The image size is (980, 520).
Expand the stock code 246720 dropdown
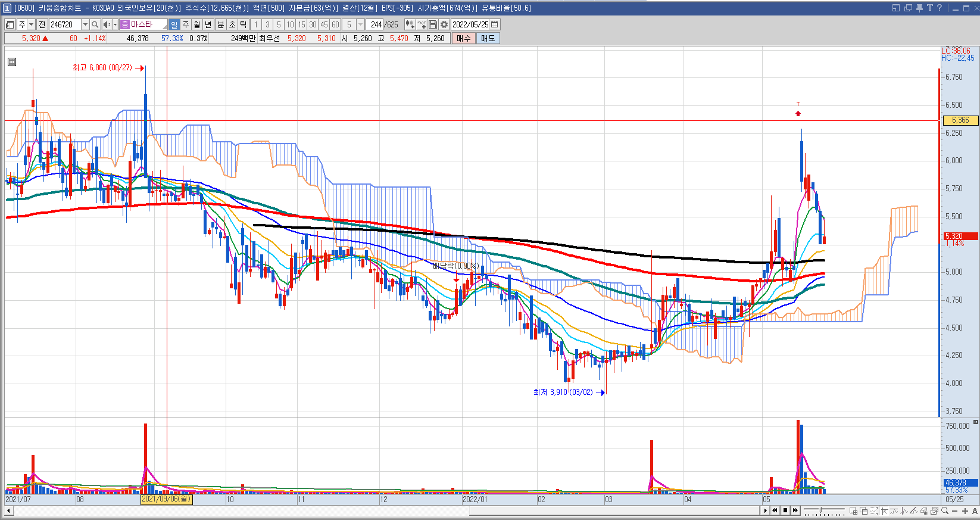(x=85, y=24)
